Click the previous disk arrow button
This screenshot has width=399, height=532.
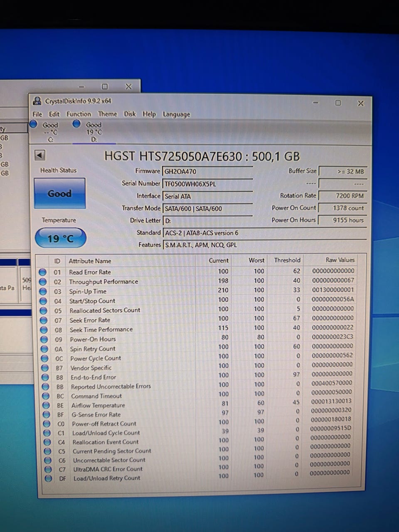click(x=39, y=155)
